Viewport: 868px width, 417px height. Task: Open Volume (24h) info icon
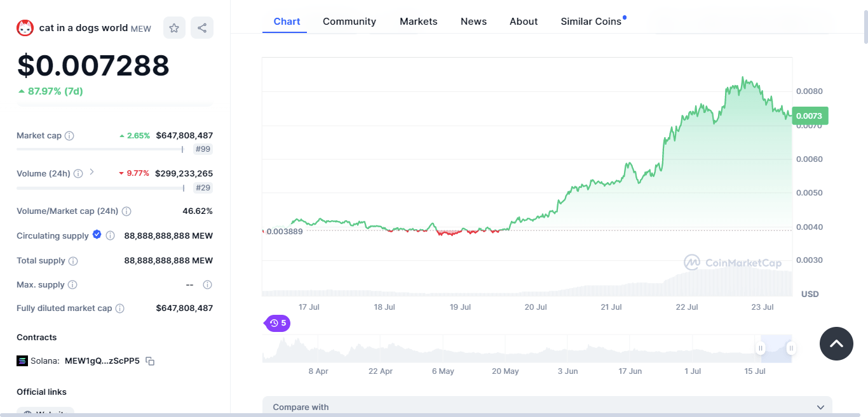[78, 174]
